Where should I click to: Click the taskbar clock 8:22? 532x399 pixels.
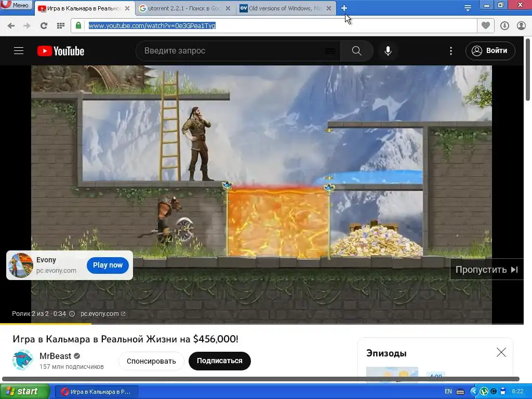518,392
